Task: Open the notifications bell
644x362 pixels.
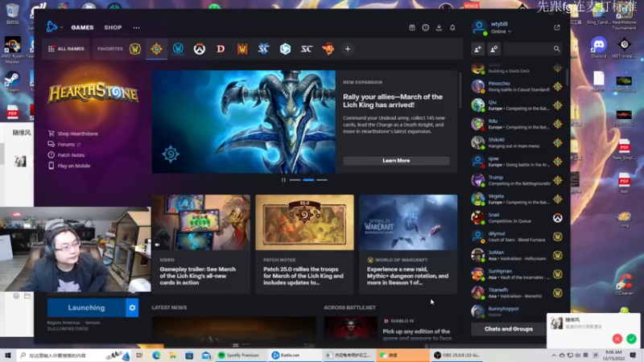Action: point(452,27)
